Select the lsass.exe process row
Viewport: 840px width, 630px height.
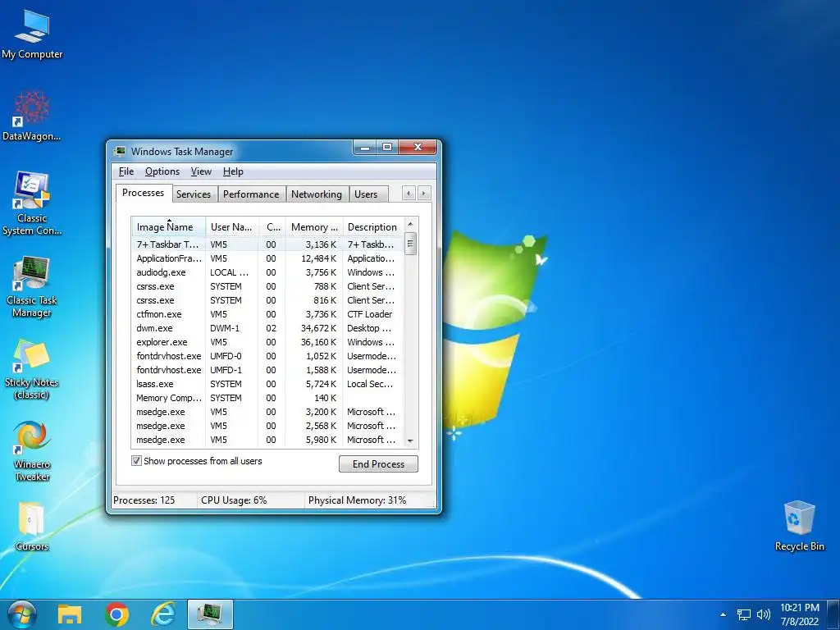[267, 384]
